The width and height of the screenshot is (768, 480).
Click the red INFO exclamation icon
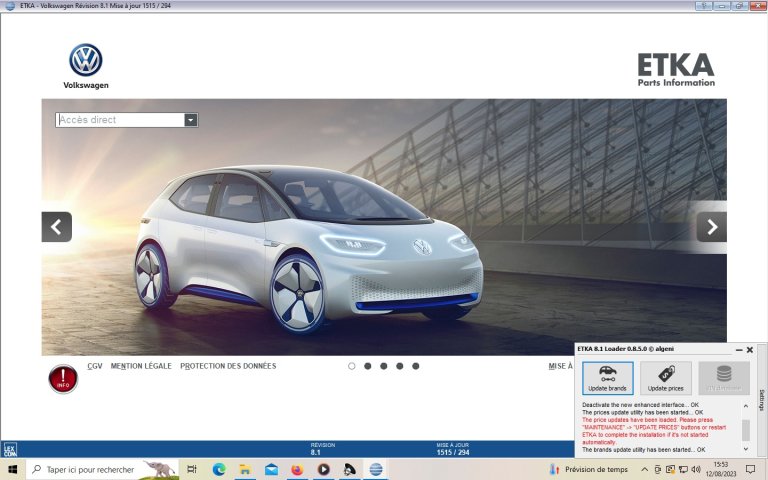[63, 379]
